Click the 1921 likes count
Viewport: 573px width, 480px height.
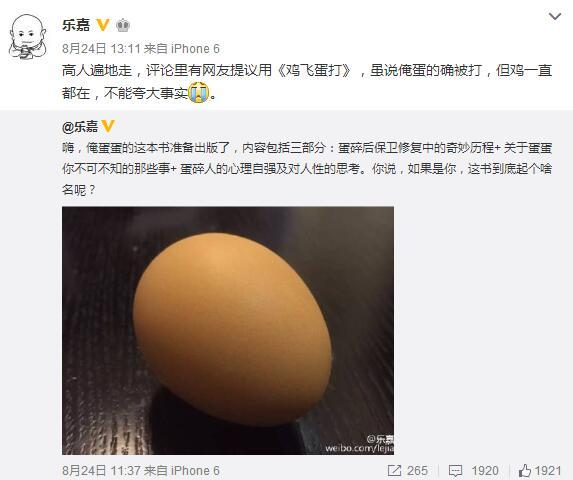click(548, 471)
